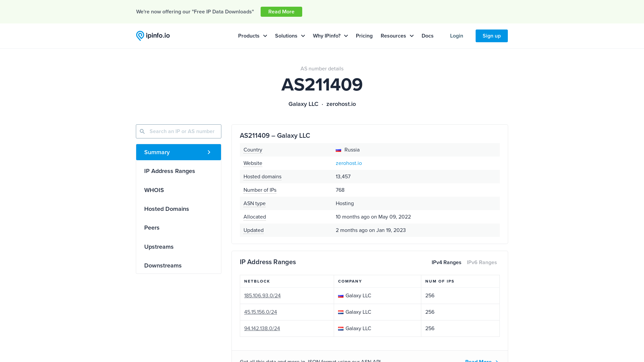Expand the Solutions dropdown
Viewport: 644px width, 362px height.
(x=290, y=36)
